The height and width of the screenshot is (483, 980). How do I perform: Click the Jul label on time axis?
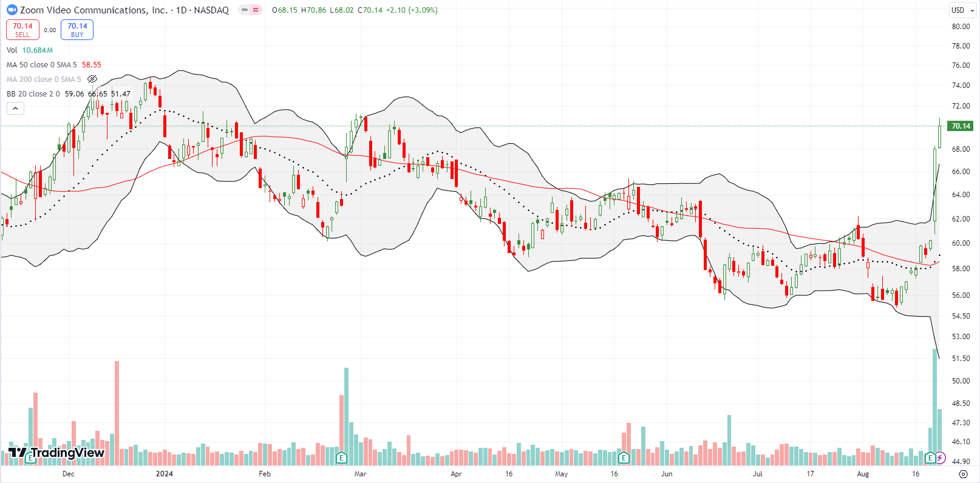click(758, 474)
